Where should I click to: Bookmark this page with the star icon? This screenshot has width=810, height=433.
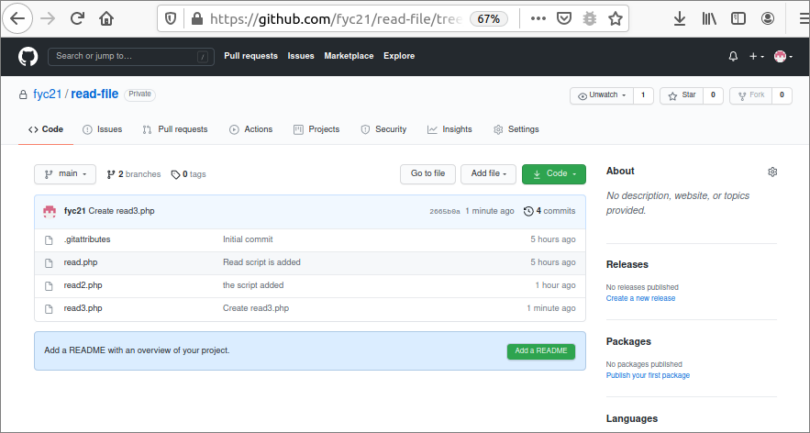[615, 19]
